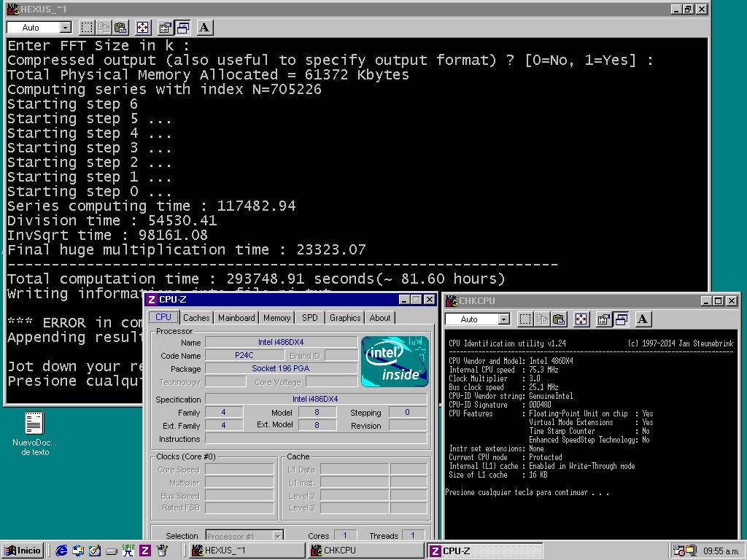Viewport: 747px width, 560px height.
Task: Click the CHKCPU window system menu icon
Action: click(x=451, y=301)
